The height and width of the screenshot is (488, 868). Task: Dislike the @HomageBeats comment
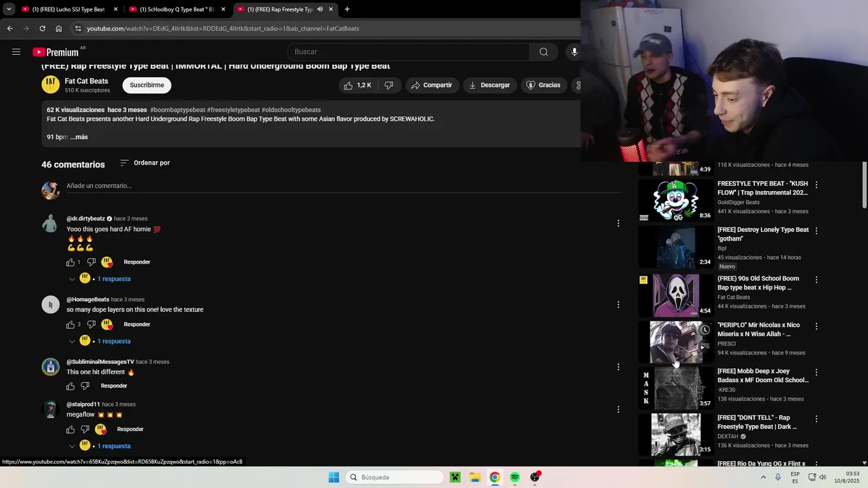click(x=91, y=325)
